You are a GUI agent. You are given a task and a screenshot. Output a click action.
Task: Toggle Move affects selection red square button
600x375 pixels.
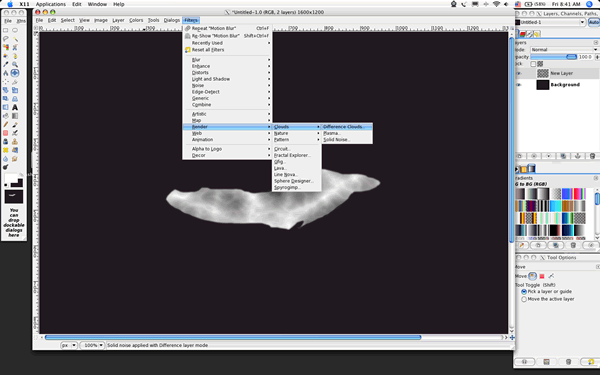click(x=542, y=276)
